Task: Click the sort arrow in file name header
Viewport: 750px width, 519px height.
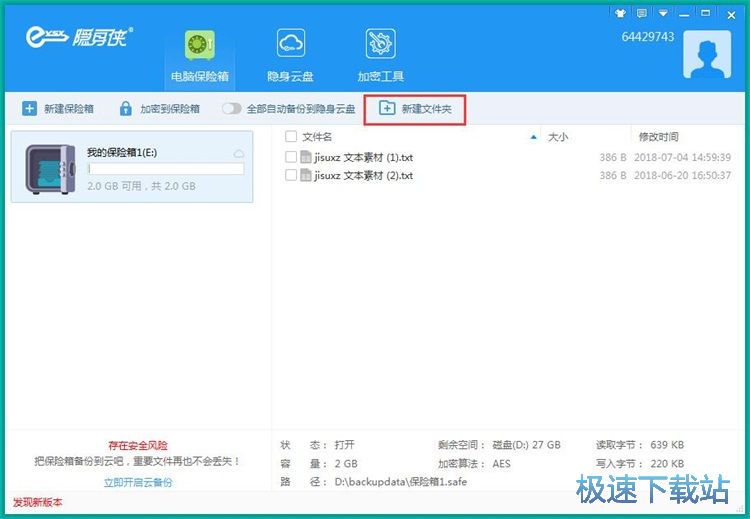Action: pyautogui.click(x=533, y=137)
